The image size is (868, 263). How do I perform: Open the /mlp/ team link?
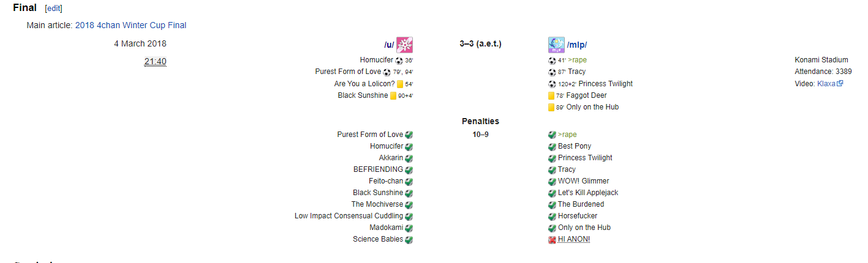577,45
